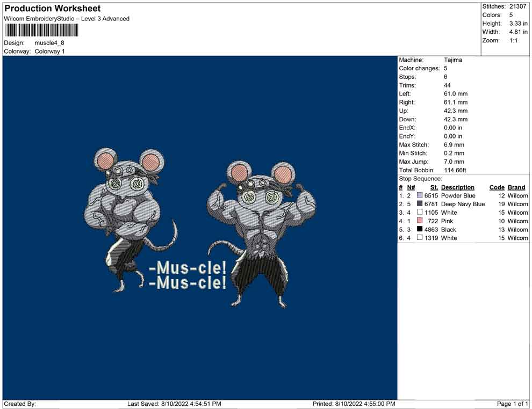The image size is (532, 409).
Task: Click the Machine value 'Tajima'
Action: tap(453, 60)
